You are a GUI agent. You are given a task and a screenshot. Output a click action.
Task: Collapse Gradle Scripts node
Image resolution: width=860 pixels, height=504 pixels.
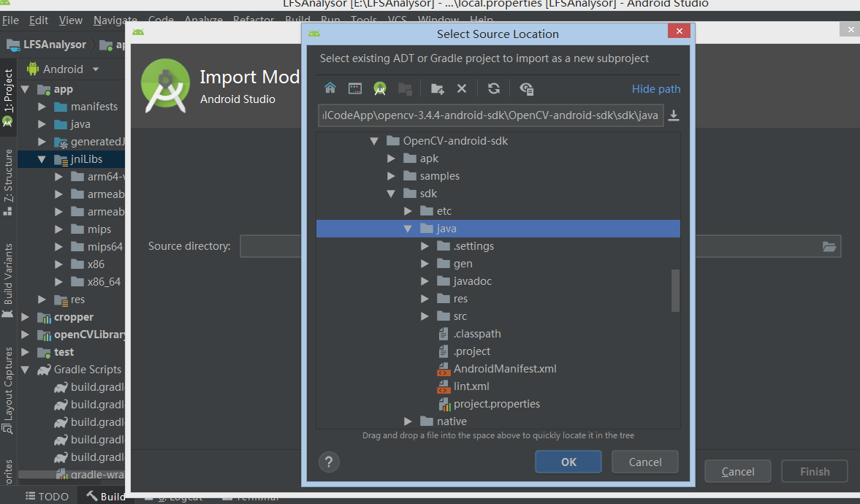[26, 370]
